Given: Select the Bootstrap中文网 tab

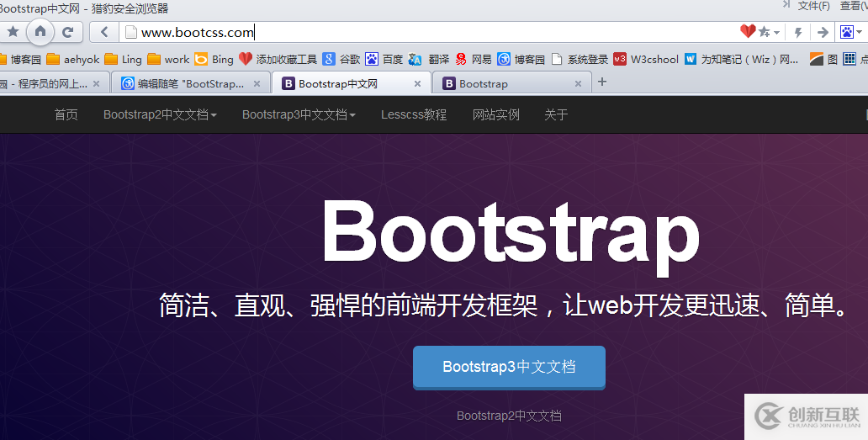Looking at the screenshot, I should [351, 83].
